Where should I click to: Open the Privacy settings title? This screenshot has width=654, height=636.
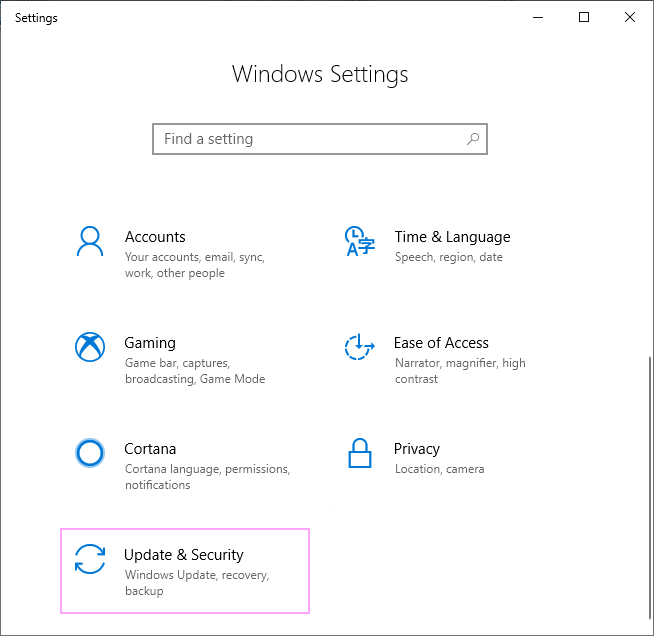[x=417, y=449]
